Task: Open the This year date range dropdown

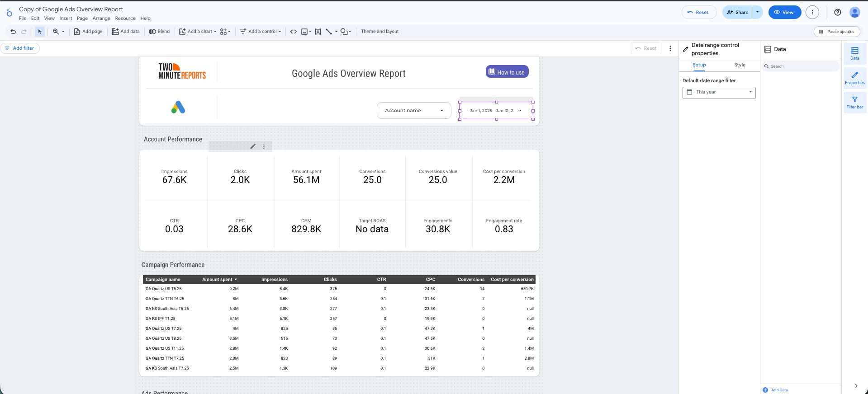Action: 719,92
